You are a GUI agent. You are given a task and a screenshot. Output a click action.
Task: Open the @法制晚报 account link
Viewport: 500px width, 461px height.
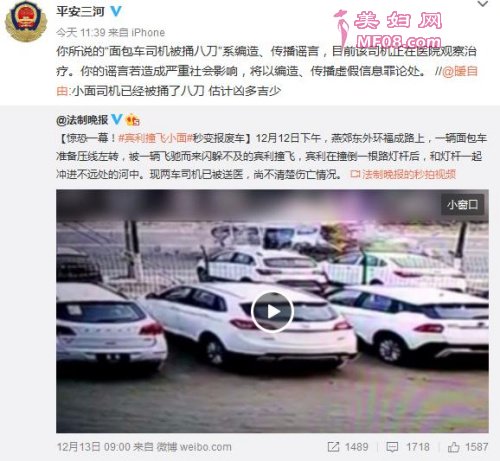[82, 120]
